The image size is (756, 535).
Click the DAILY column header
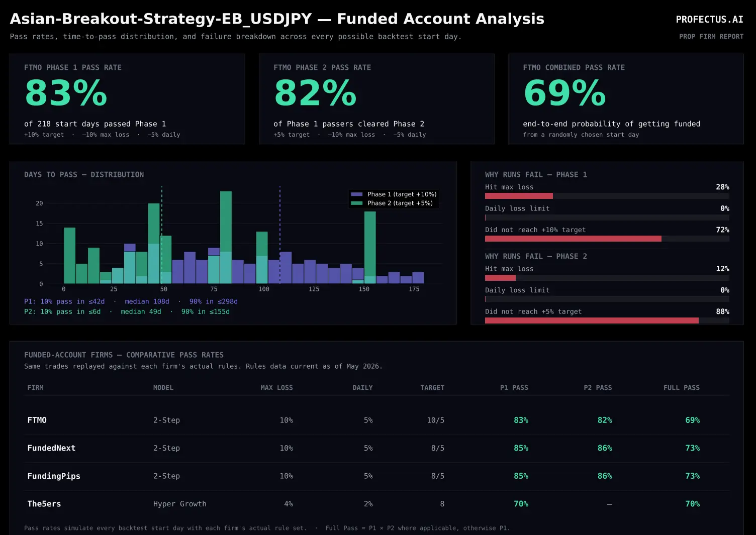362,388
